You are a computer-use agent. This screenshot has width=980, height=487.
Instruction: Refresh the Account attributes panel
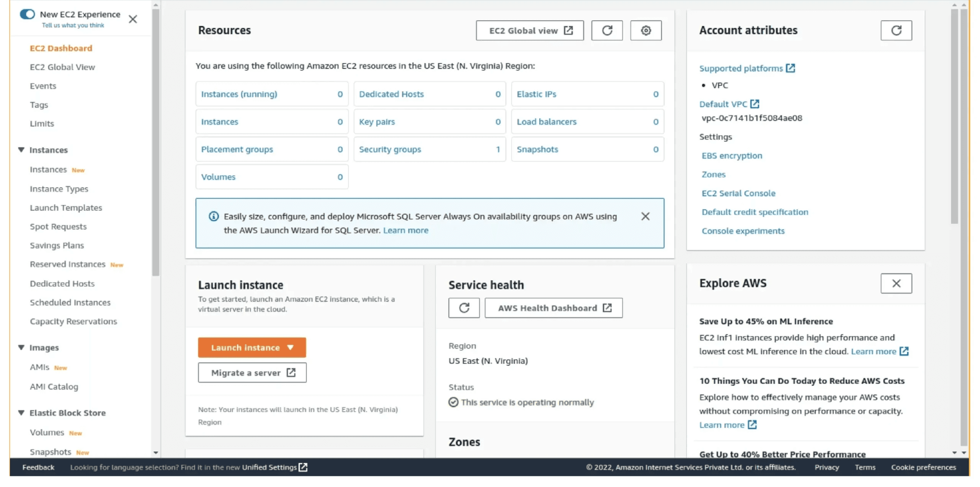click(x=896, y=31)
